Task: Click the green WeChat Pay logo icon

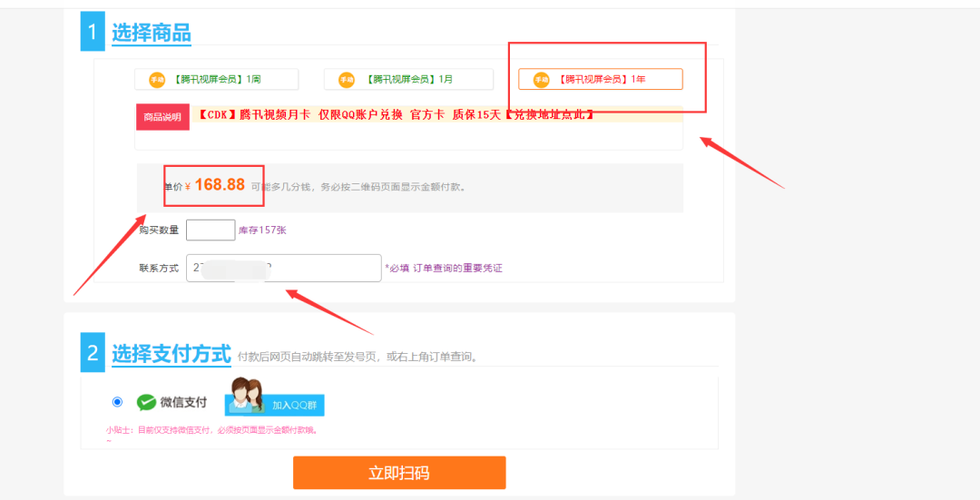Action: [146, 403]
